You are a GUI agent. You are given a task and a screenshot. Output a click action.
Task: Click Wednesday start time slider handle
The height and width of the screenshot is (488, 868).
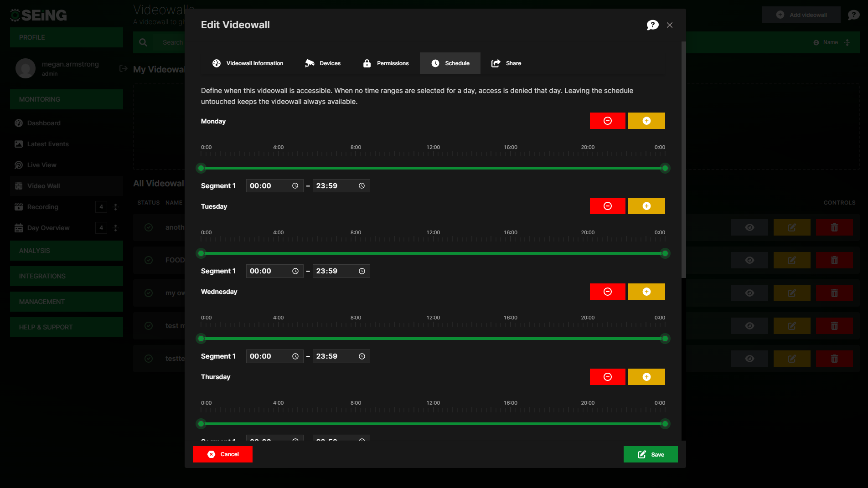[201, 339]
